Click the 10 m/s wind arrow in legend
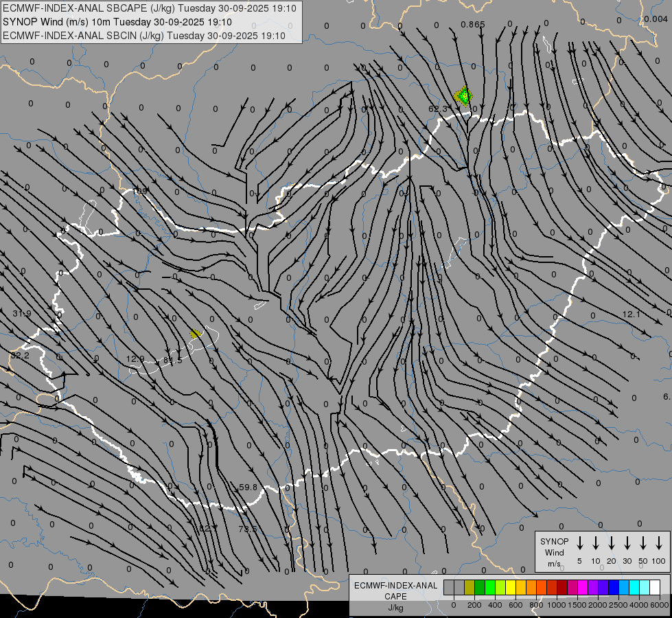The height and width of the screenshot is (618, 672). point(596,543)
